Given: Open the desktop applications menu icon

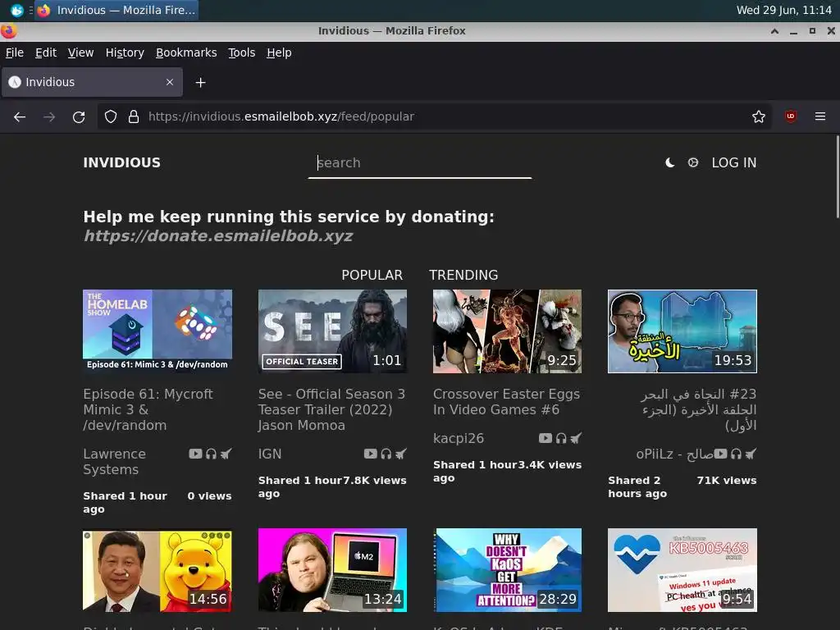Looking at the screenshot, I should 16,10.
